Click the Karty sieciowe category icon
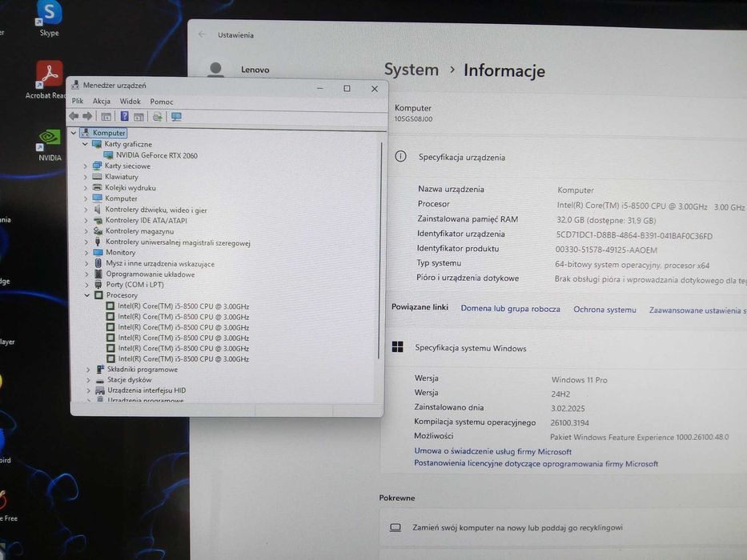747x560 pixels. pyautogui.click(x=97, y=166)
